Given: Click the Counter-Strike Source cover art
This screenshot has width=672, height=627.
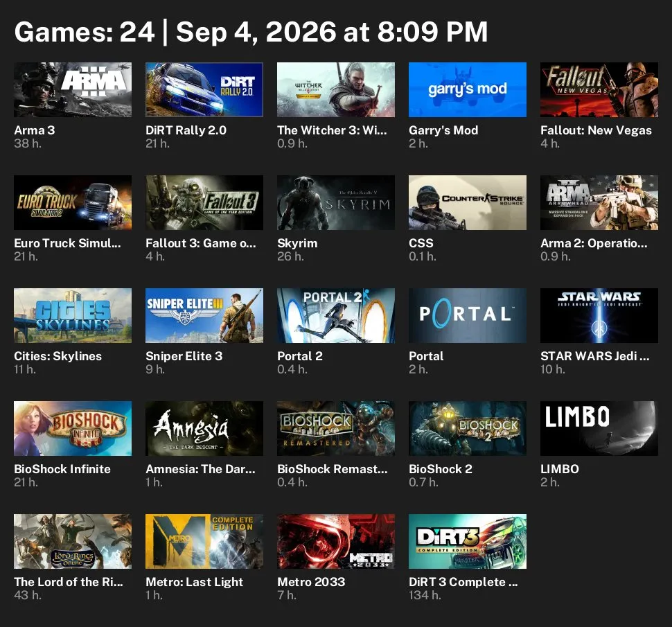Looking at the screenshot, I should coord(468,203).
